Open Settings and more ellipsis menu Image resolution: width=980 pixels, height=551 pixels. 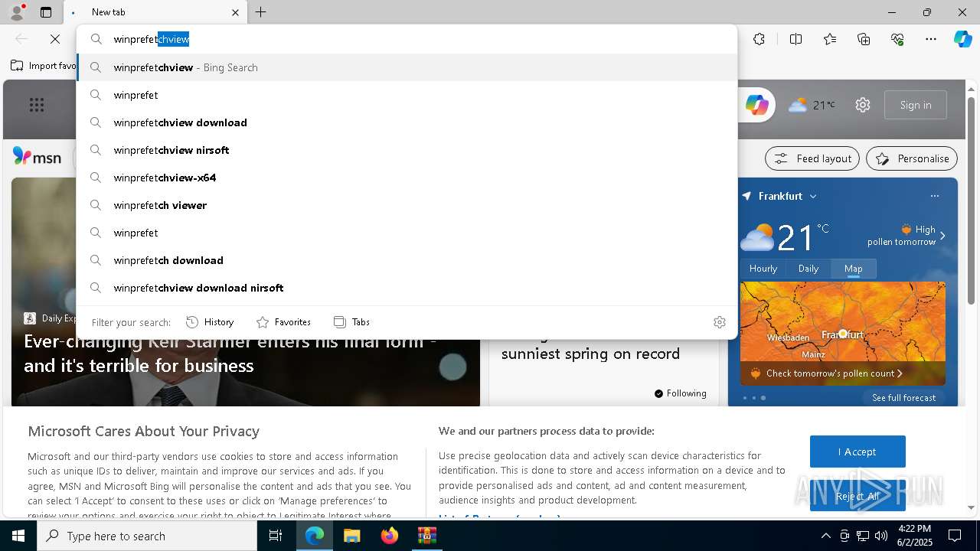point(931,39)
